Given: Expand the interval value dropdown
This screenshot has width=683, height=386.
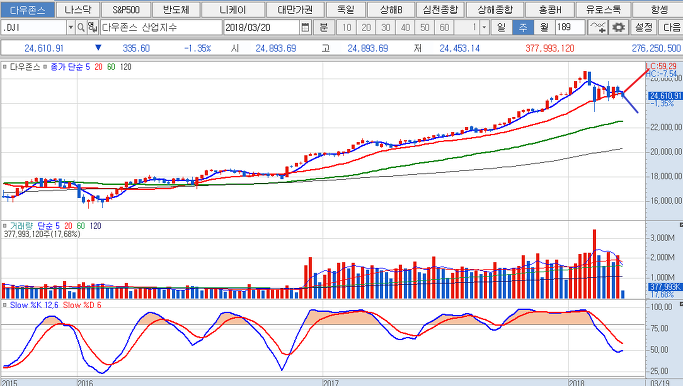Looking at the screenshot, I should [x=484, y=27].
